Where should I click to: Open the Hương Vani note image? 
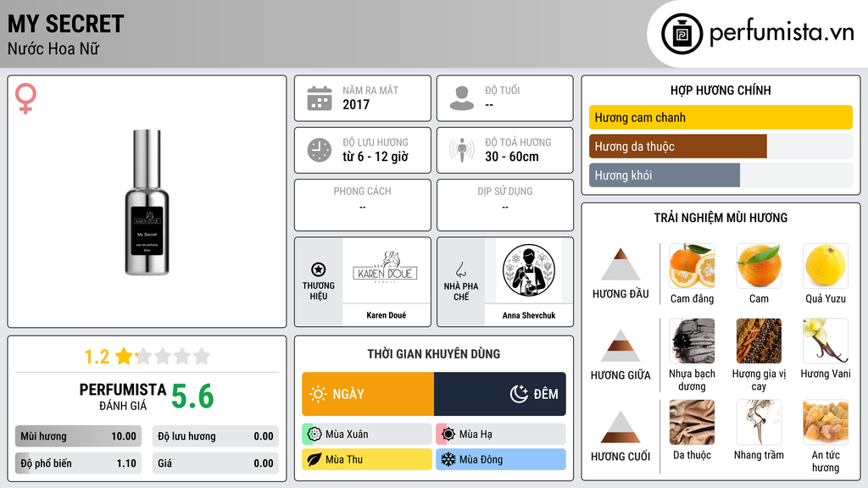[x=826, y=341]
